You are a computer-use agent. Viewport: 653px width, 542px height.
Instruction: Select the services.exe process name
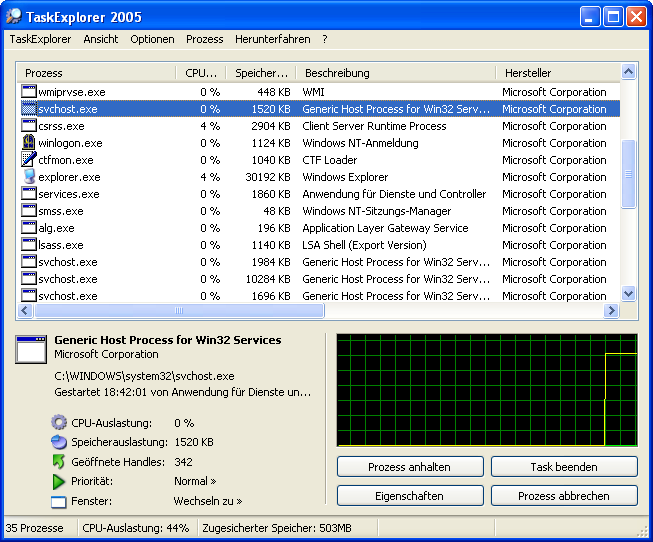69,194
